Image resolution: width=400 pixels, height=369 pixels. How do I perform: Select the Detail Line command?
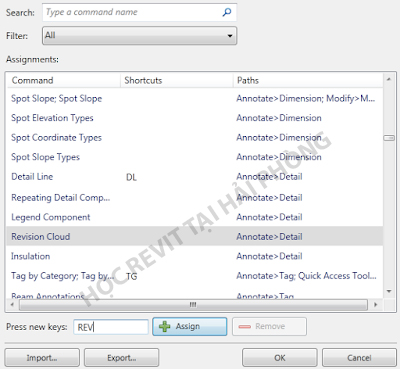(32, 177)
